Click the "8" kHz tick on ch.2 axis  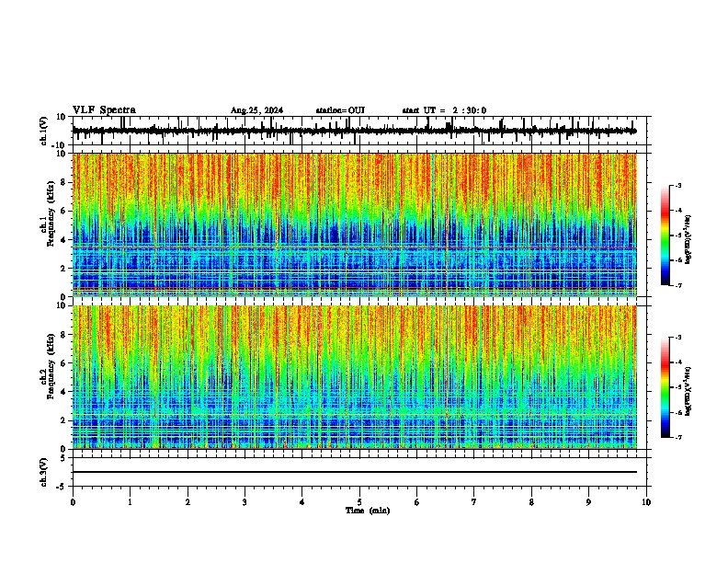[63, 335]
